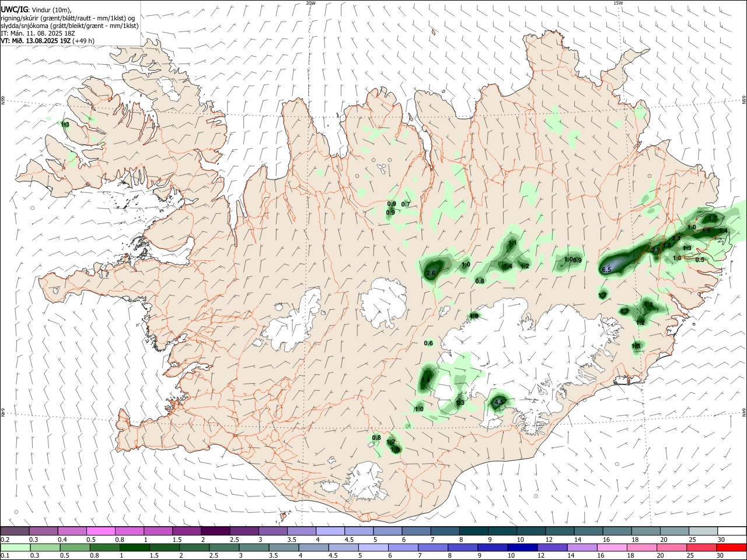The width and height of the screenshot is (747, 560).
Task: Click the '(+49 h)' forecast offset
Action: pos(83,41)
